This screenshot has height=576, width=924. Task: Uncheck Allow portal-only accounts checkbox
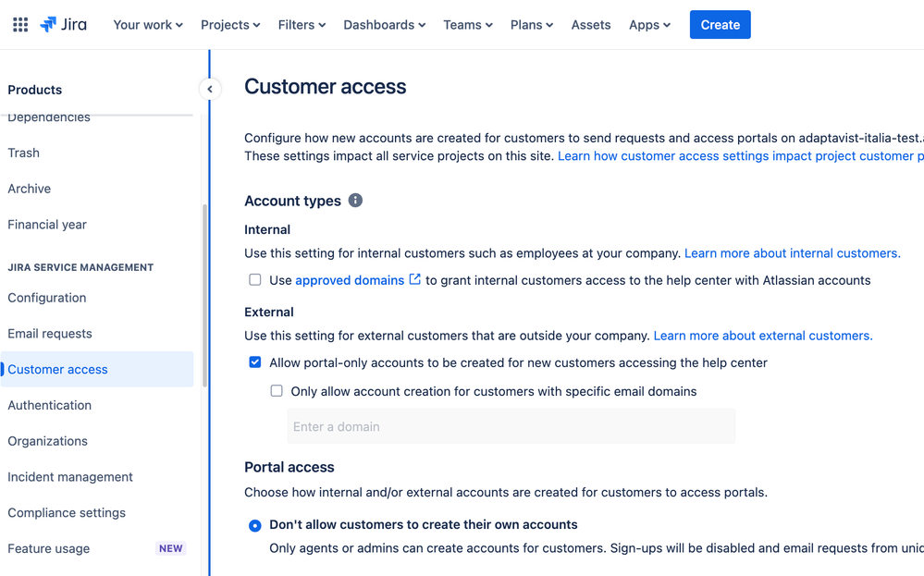(254, 362)
